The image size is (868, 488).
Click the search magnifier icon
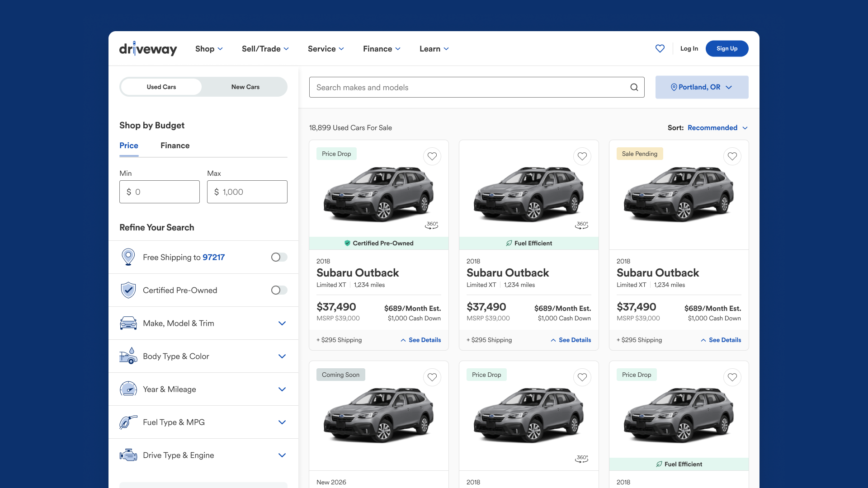coord(634,87)
